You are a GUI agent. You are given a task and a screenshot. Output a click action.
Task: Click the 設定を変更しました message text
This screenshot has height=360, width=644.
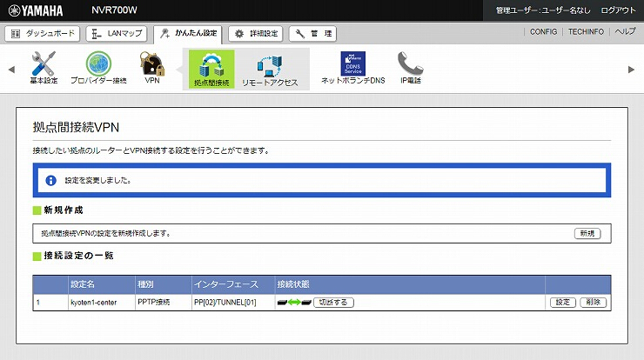(x=97, y=180)
